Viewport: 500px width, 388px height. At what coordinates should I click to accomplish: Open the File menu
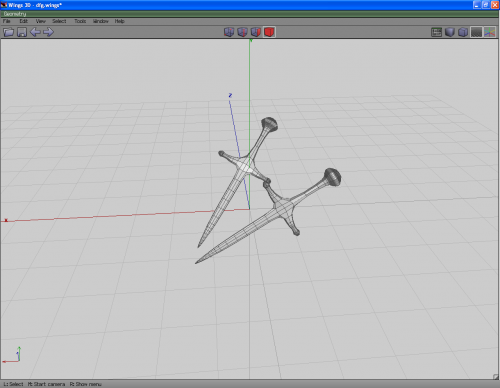pos(6,21)
